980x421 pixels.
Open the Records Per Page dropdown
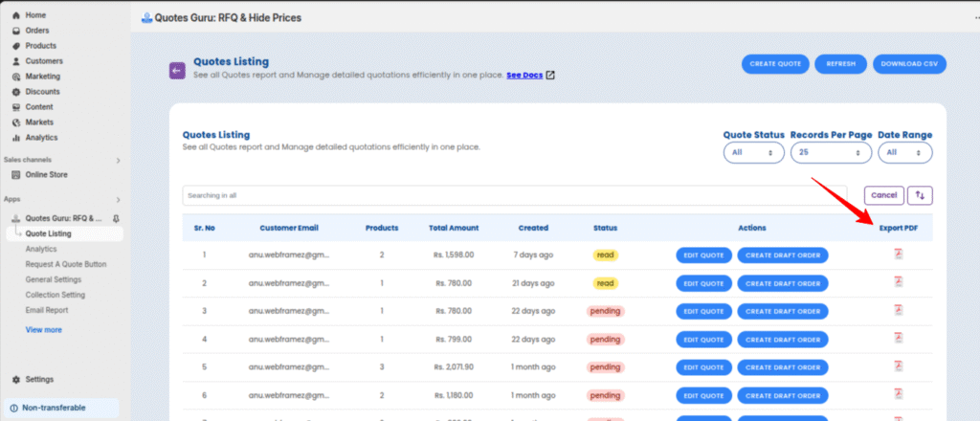point(831,152)
